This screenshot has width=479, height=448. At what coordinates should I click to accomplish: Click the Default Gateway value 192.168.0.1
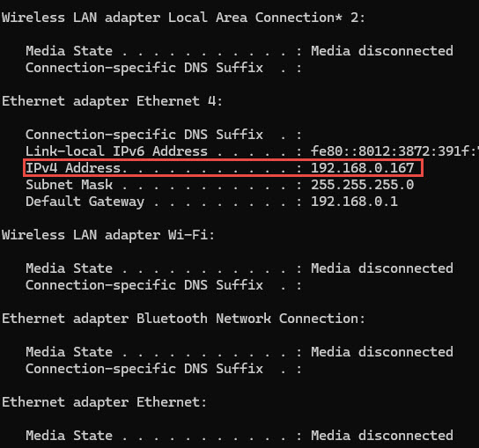coord(354,202)
